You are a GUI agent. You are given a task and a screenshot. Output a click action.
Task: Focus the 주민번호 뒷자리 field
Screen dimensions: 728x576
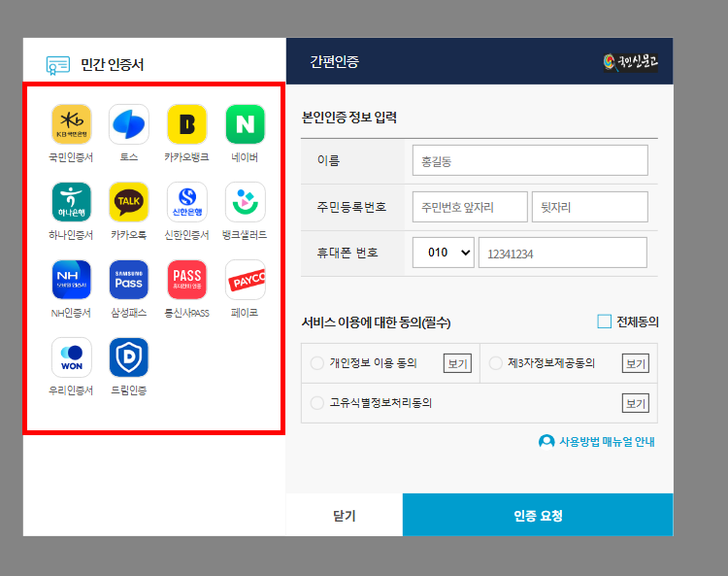click(589, 207)
